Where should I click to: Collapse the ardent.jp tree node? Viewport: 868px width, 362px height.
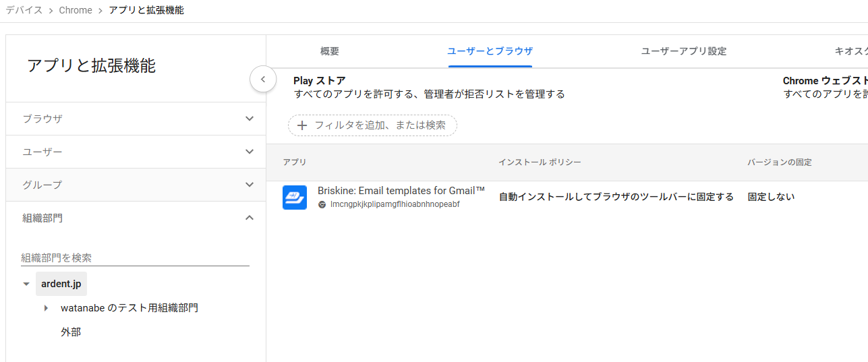point(26,284)
